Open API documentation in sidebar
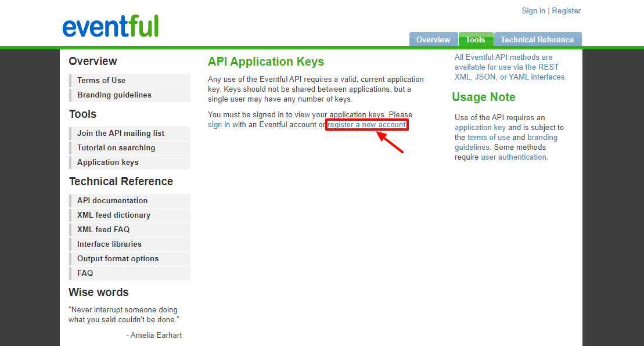 [x=129, y=200]
